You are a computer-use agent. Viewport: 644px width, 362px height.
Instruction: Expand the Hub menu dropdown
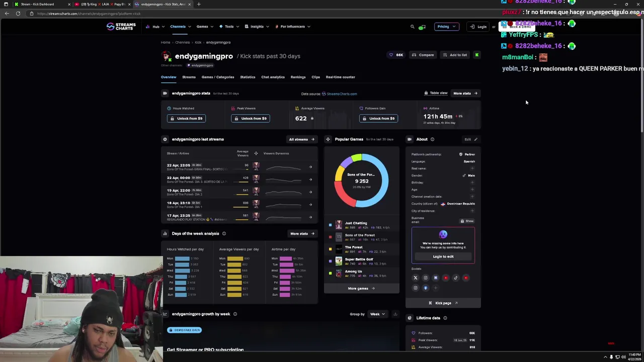click(154, 27)
